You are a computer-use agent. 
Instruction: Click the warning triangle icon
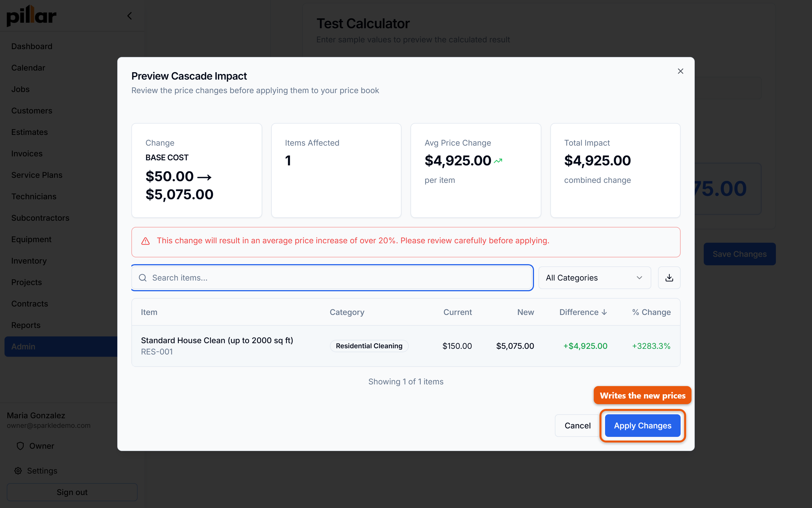click(x=145, y=241)
